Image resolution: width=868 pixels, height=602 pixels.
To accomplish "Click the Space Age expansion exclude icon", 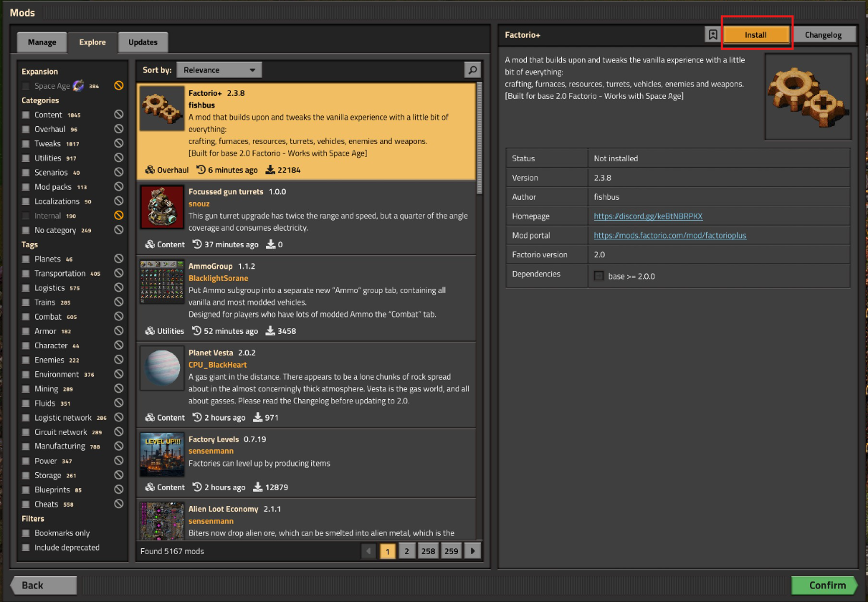I will 119,86.
